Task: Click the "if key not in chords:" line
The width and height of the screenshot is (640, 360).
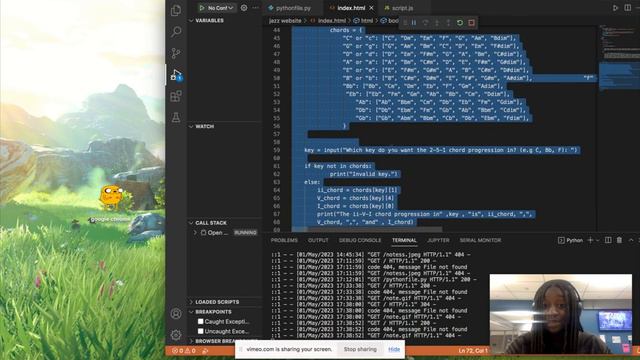Action: (x=338, y=166)
